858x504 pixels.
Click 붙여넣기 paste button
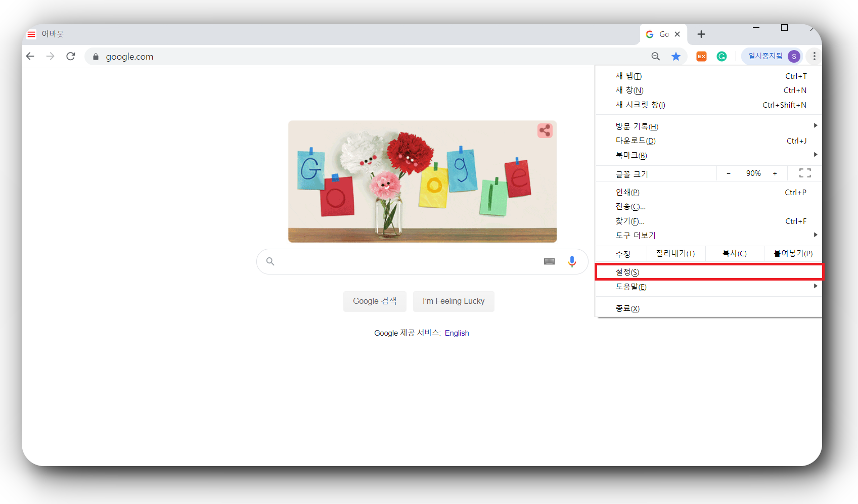(x=793, y=253)
